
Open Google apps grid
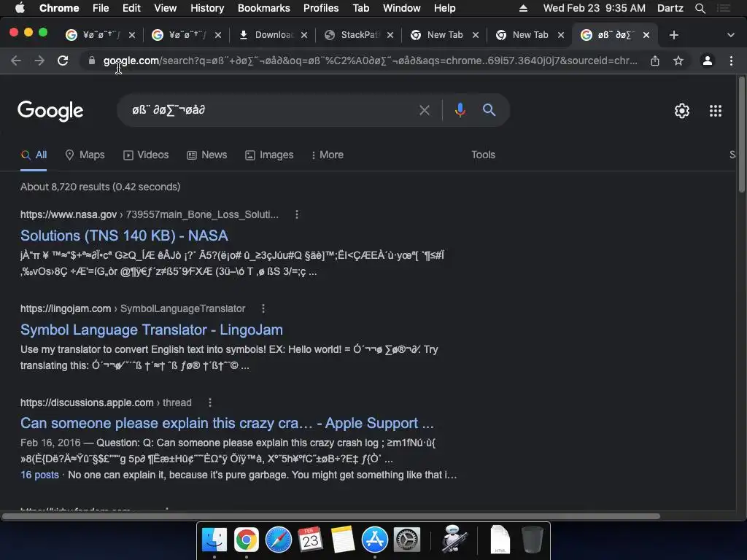click(x=716, y=111)
